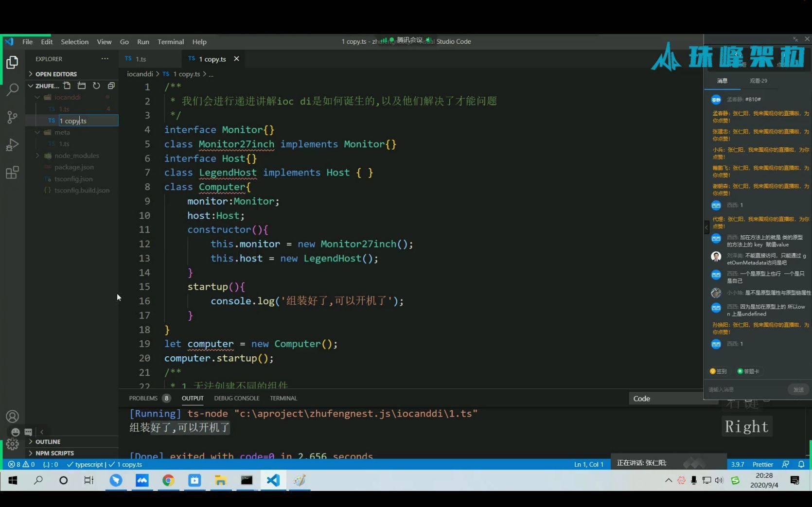
Task: Click TypeScript version 3.9.7 in status bar
Action: point(738,464)
